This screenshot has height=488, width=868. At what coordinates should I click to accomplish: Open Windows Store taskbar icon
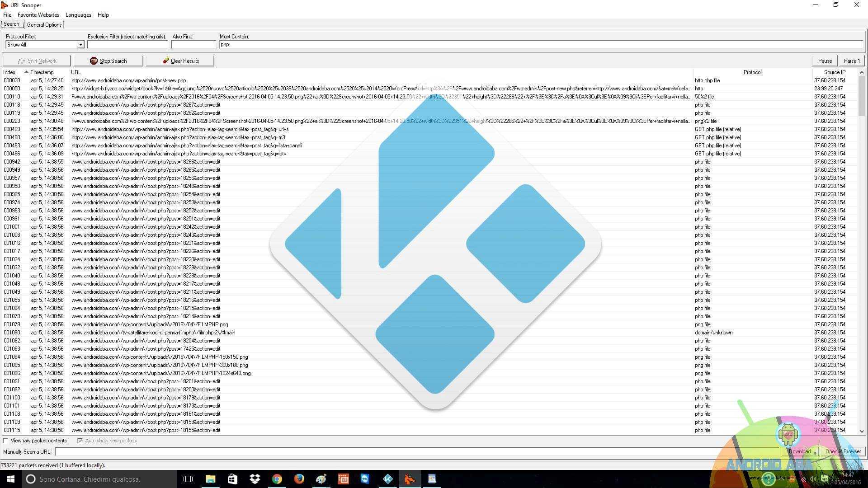233,479
